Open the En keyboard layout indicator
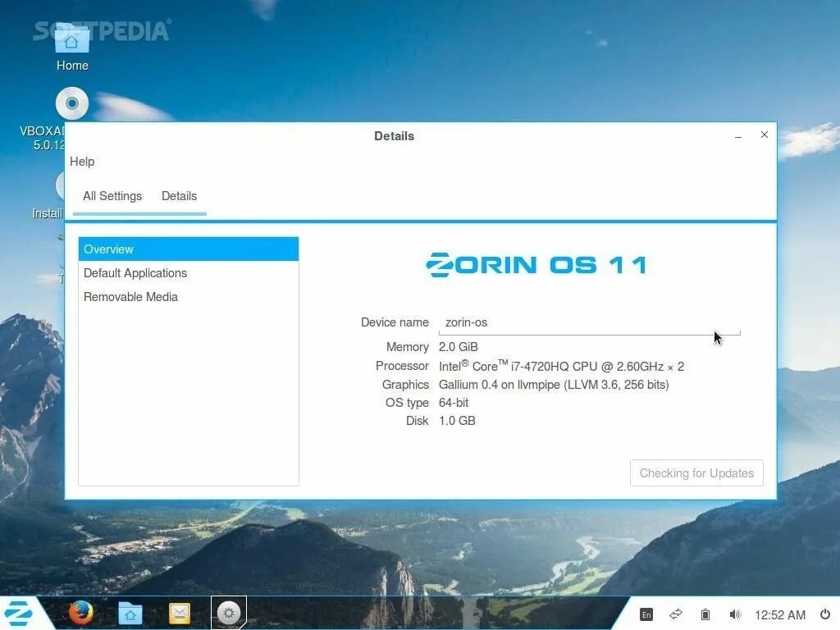Screen dimensions: 840x630 (x=646, y=614)
